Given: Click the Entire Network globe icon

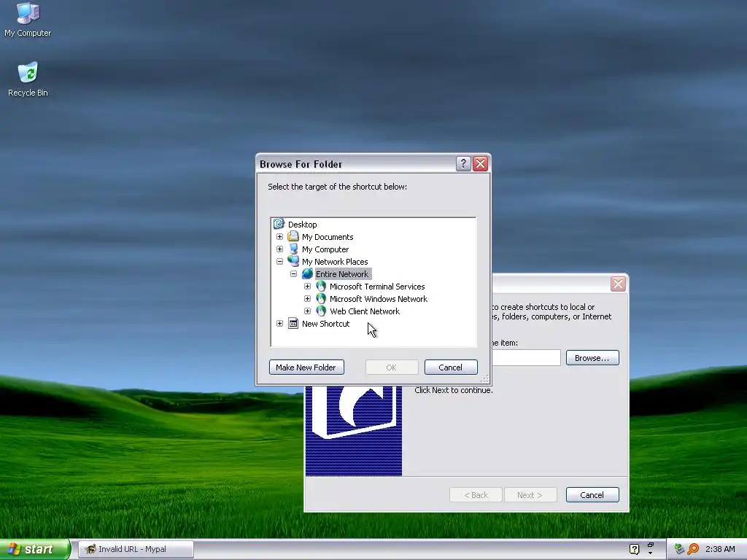Looking at the screenshot, I should [307, 274].
